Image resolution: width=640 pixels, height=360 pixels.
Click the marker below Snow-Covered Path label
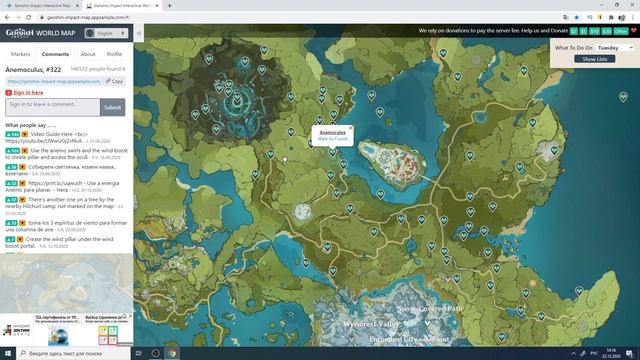pyautogui.click(x=427, y=323)
